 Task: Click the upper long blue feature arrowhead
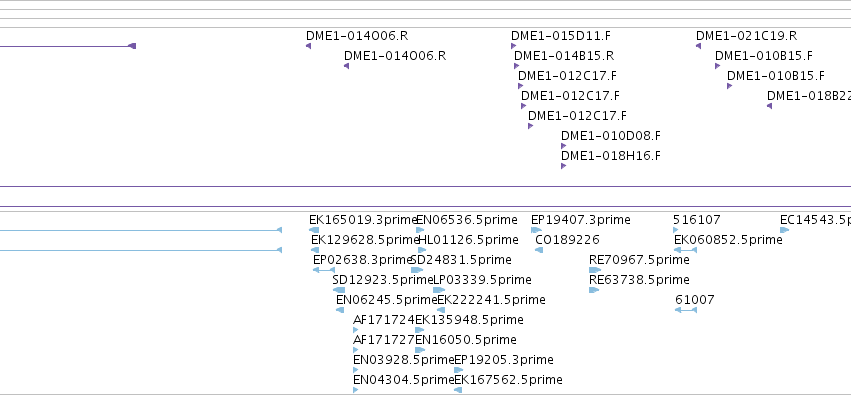[280, 230]
